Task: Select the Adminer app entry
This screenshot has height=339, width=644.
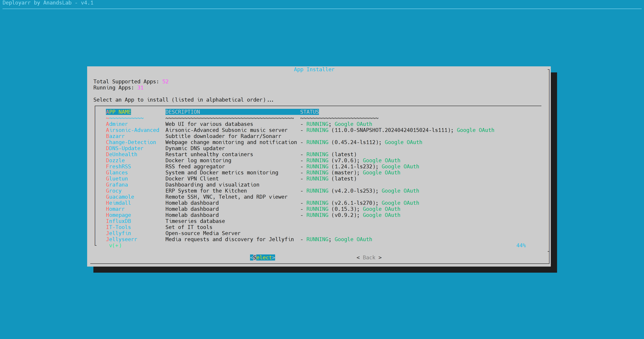Action: [117, 124]
